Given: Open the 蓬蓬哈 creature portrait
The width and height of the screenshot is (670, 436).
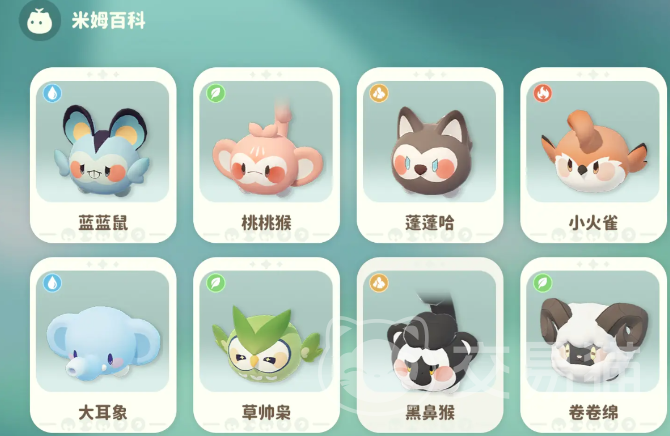Looking at the screenshot, I should (x=429, y=141).
